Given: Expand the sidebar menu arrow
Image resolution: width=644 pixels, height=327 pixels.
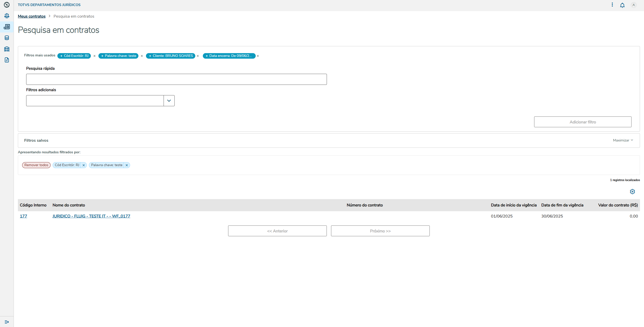Looking at the screenshot, I should pyautogui.click(x=7, y=322).
